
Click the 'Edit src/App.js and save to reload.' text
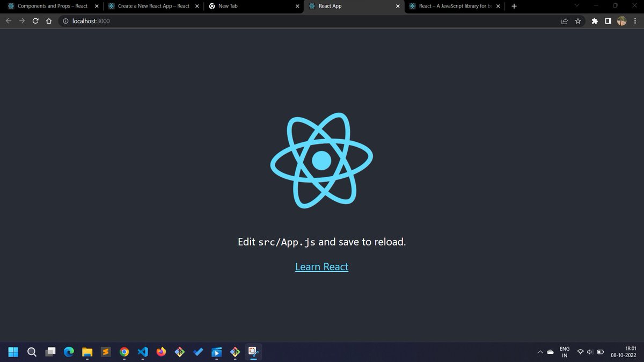point(322,242)
